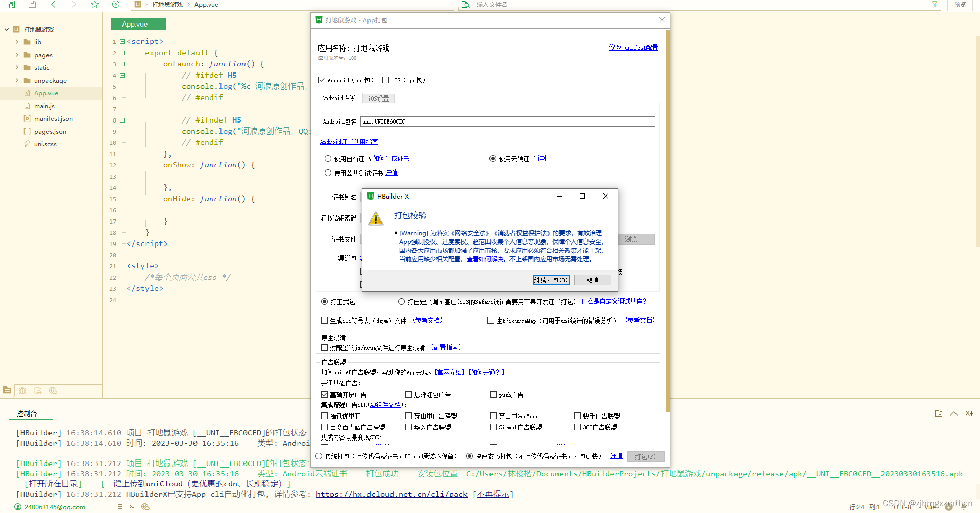
Task: Fold the code block at line 8
Action: click(x=122, y=120)
